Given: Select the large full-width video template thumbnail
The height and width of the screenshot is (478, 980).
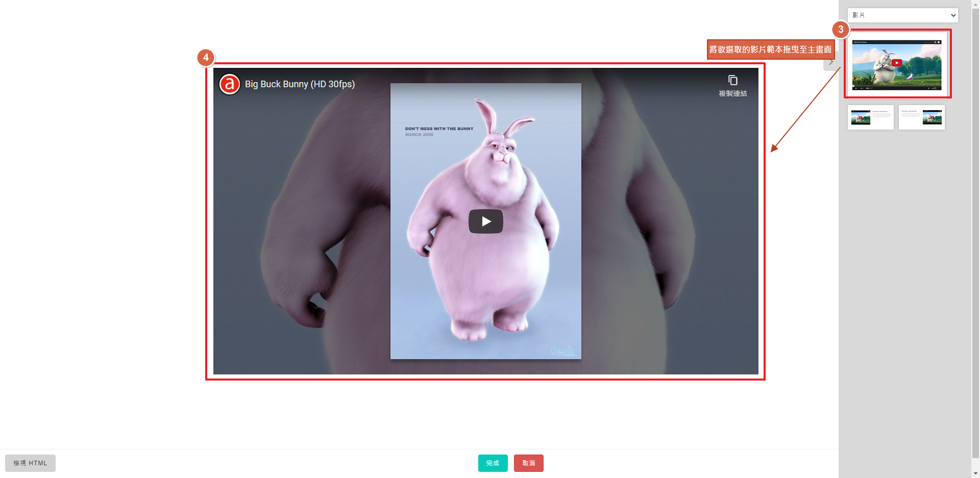Looking at the screenshot, I should coord(897,64).
